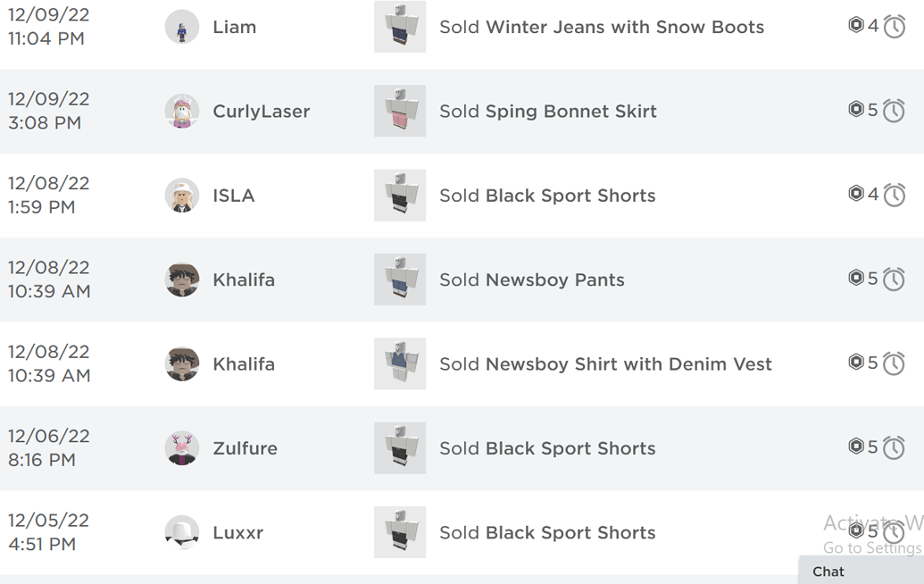The image size is (924, 584).
Task: Click the Robux icon on the Newsboy Shirt row
Action: coord(858,363)
